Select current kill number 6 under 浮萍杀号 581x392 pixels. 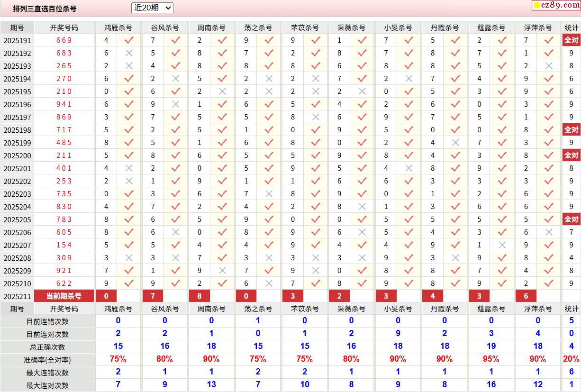(526, 296)
